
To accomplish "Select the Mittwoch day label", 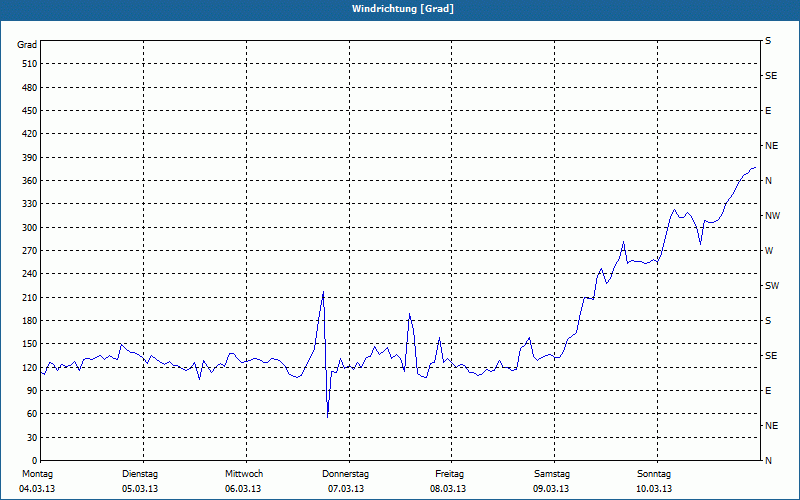I will [243, 474].
